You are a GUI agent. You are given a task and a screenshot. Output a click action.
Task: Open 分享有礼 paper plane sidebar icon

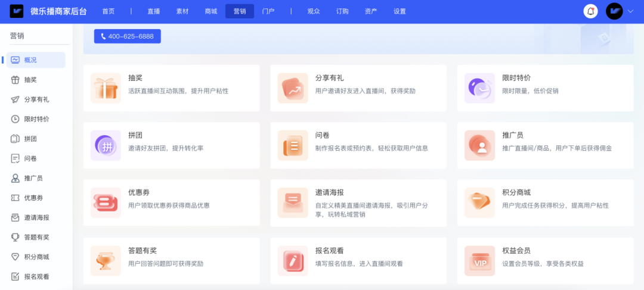point(16,99)
